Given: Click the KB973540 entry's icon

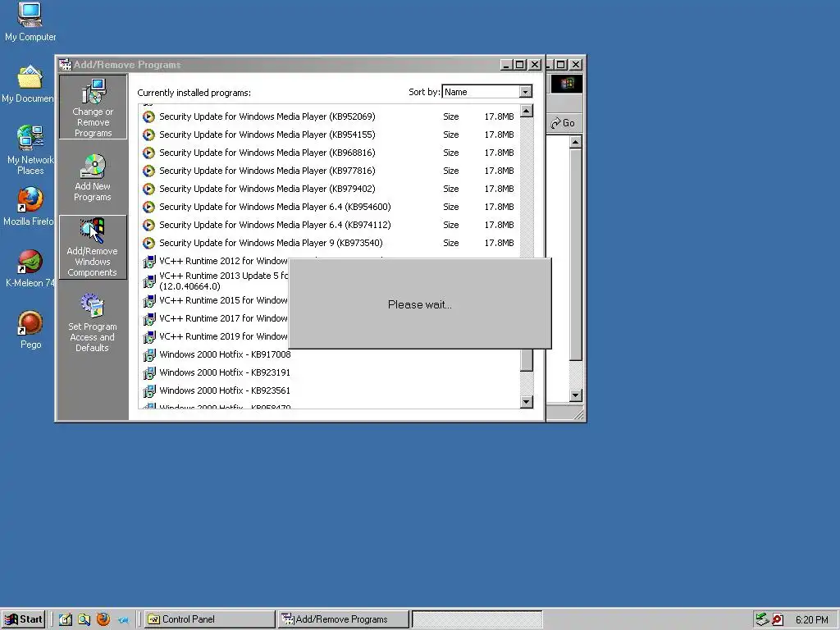Looking at the screenshot, I should 148,243.
